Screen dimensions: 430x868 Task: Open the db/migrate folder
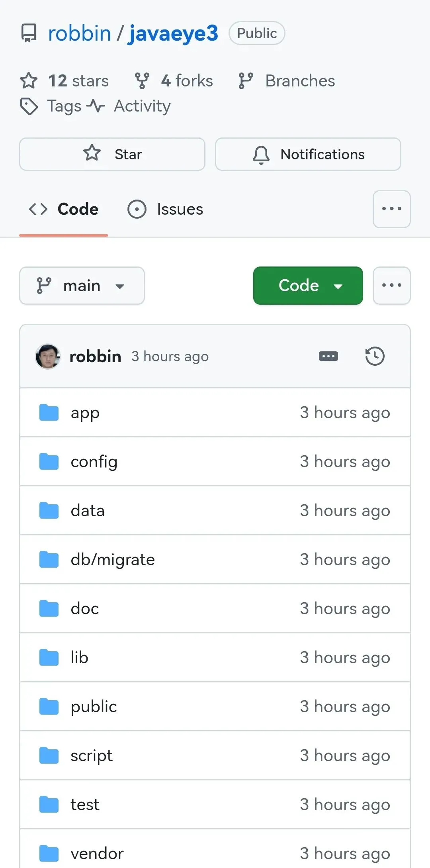(113, 560)
